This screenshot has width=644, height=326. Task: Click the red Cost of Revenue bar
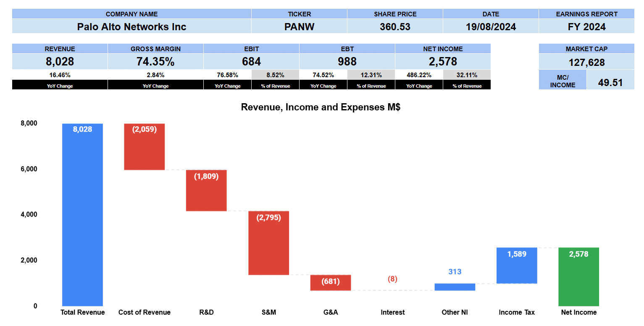pyautogui.click(x=144, y=147)
